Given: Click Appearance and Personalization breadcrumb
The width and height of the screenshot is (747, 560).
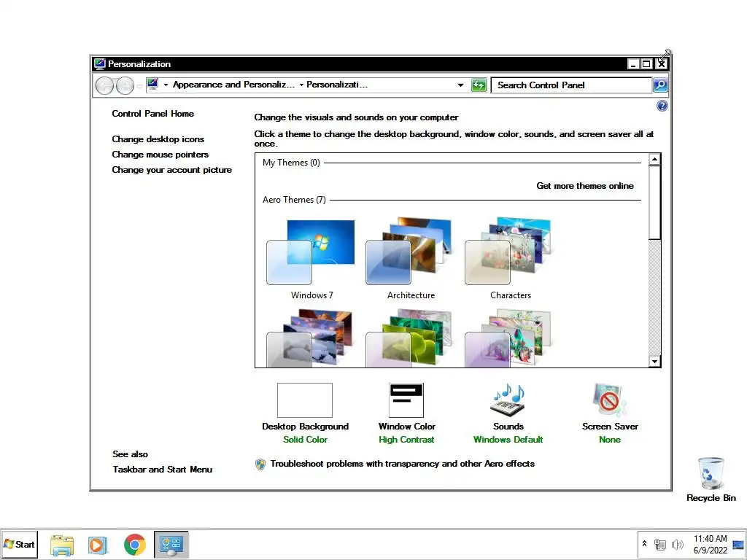Looking at the screenshot, I should coord(233,85).
